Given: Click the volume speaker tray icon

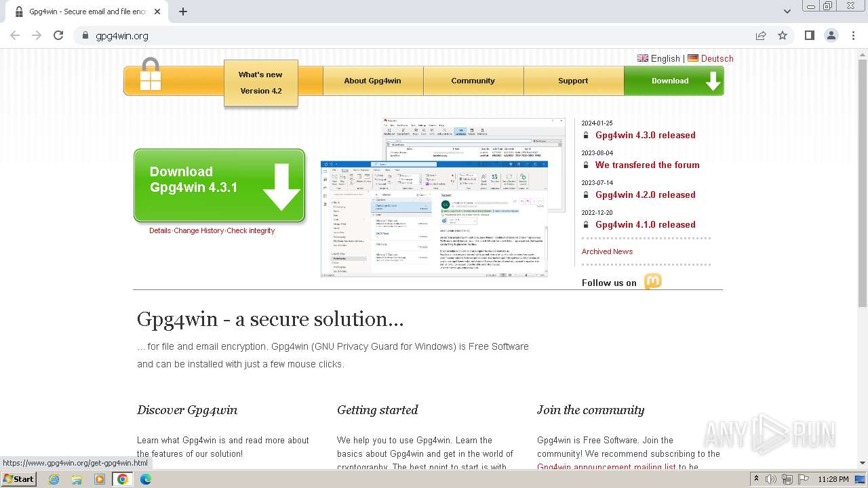Looking at the screenshot, I should (x=771, y=479).
